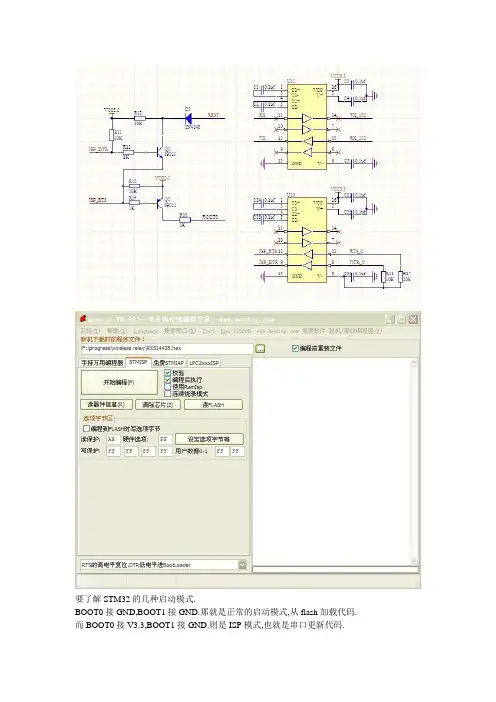
Task: Click the first 写保护 FF byte field
Action: point(113,451)
